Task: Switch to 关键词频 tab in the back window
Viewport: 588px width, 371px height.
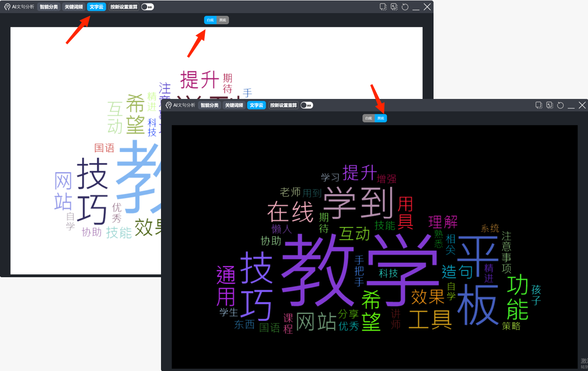Action: coord(74,7)
